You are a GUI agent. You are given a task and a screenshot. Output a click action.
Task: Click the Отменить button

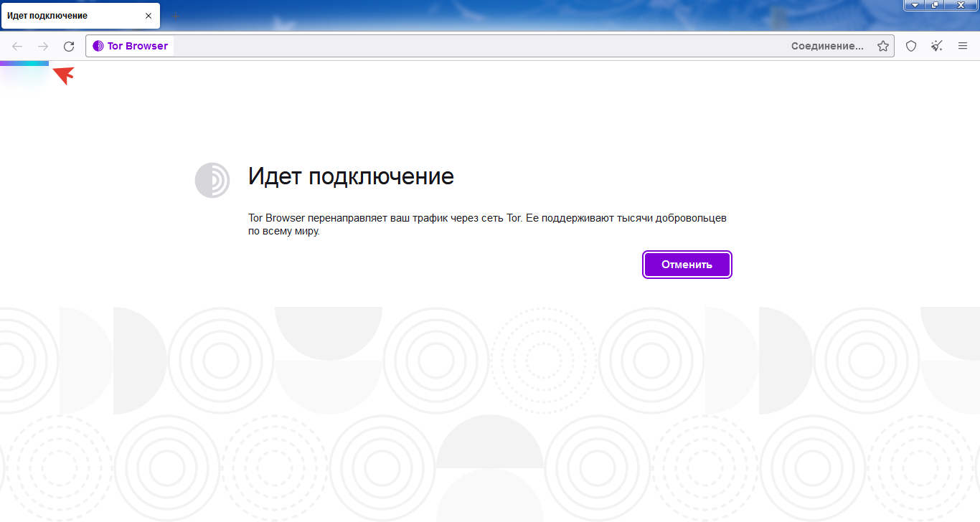tap(687, 265)
